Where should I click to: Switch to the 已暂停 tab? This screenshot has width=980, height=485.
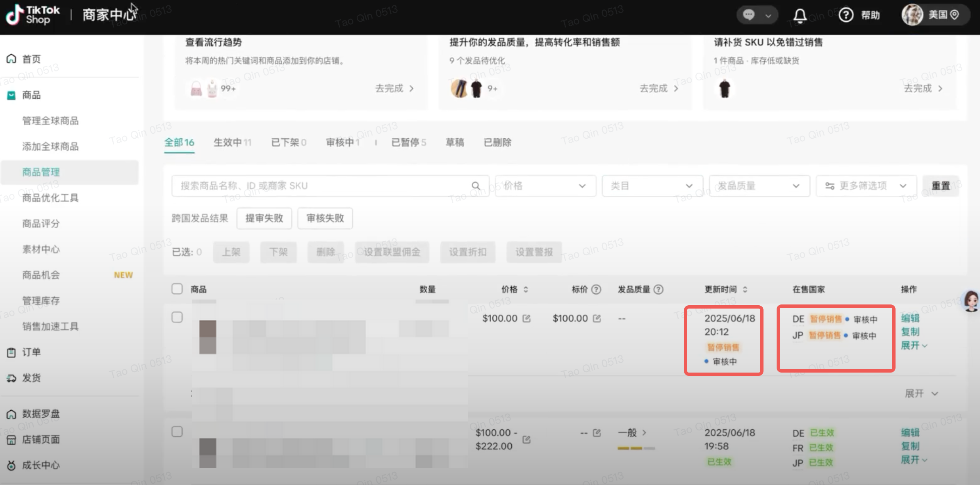pos(408,142)
